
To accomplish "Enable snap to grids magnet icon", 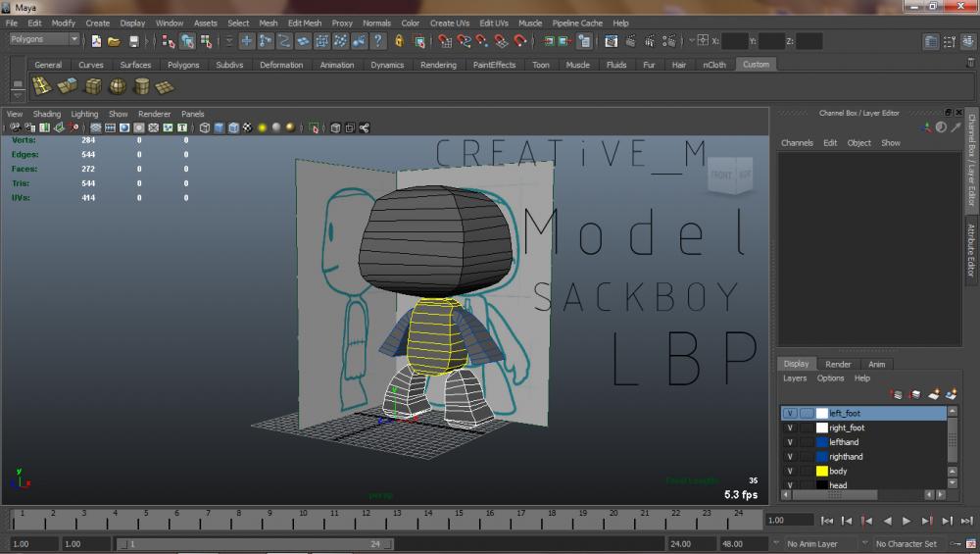I will coord(445,41).
